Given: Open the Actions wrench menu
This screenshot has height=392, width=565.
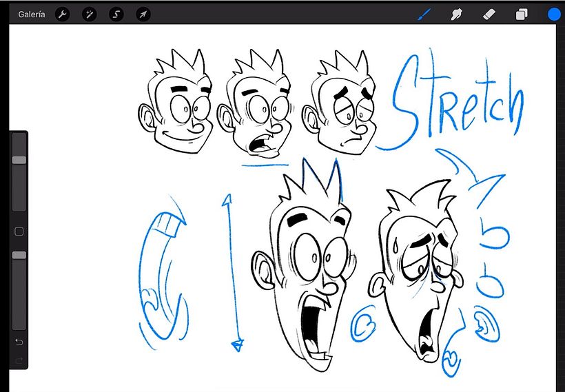Looking at the screenshot, I should (x=62, y=14).
